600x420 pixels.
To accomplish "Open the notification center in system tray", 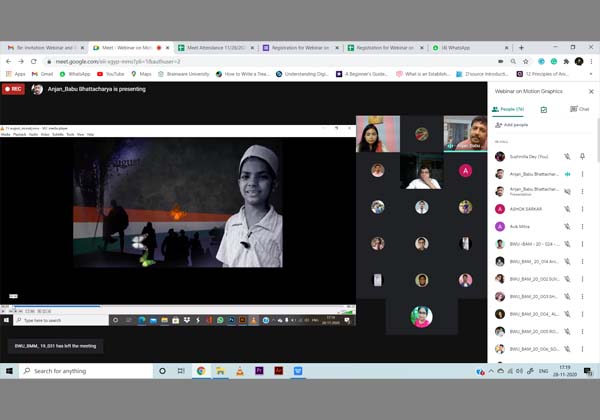I will [588, 371].
